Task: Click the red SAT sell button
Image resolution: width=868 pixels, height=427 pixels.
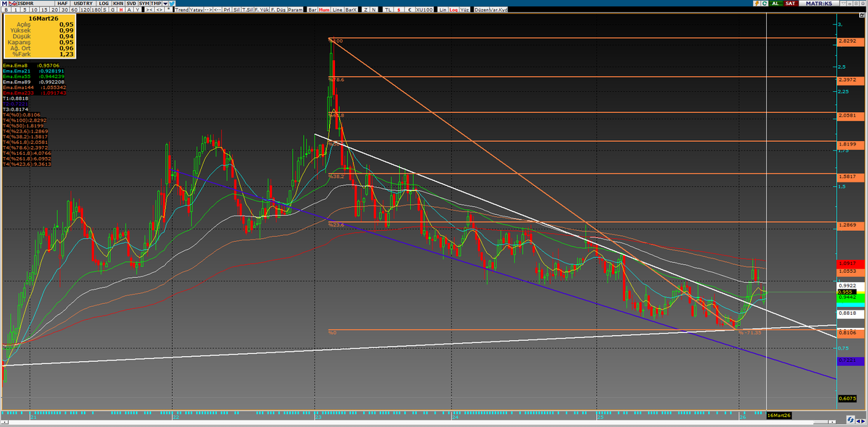Action: (x=791, y=4)
